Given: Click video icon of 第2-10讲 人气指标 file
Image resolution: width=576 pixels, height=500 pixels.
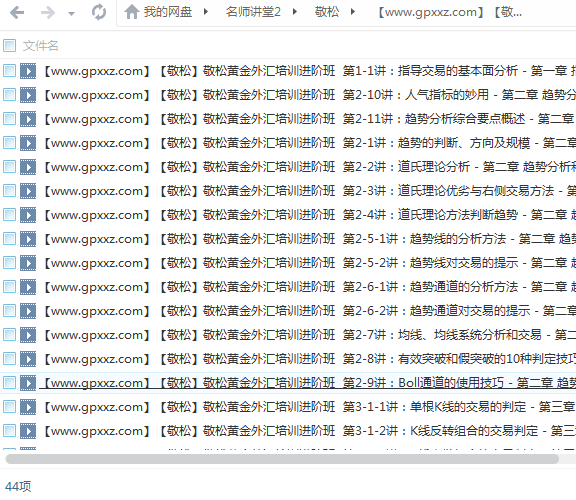Looking at the screenshot, I should [28, 95].
